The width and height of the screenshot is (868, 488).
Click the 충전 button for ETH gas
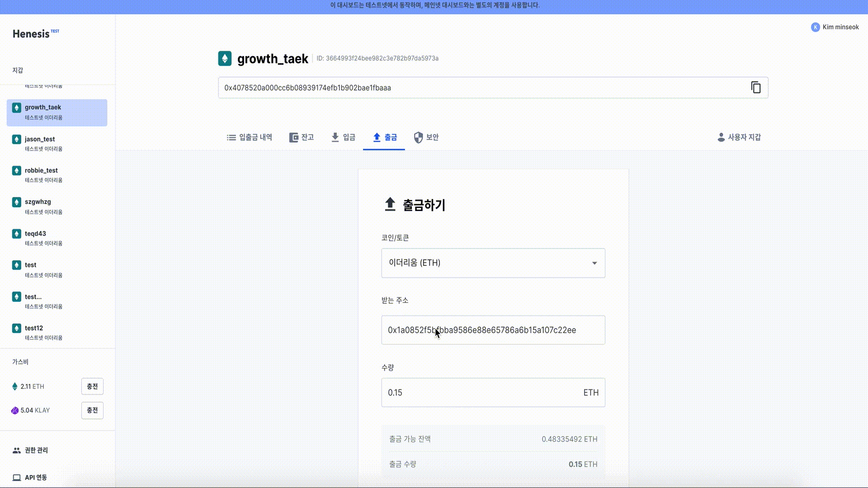(x=92, y=386)
